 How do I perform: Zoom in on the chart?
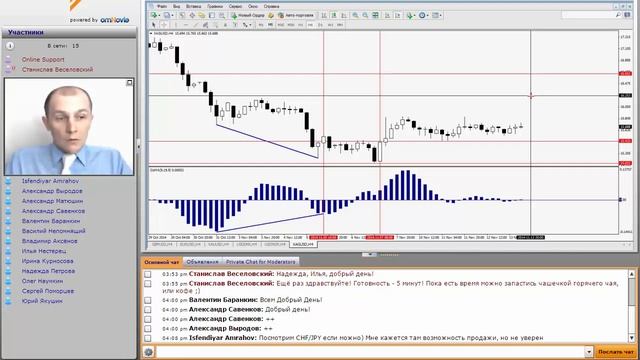[355, 15]
